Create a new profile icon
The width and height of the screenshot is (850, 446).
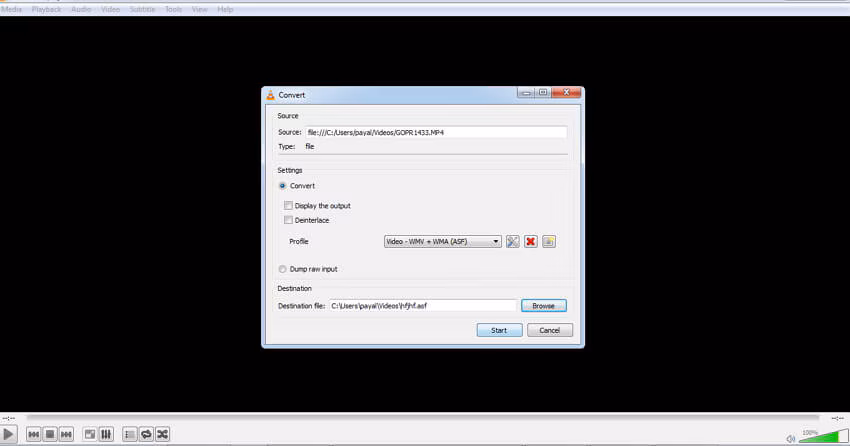click(x=549, y=242)
